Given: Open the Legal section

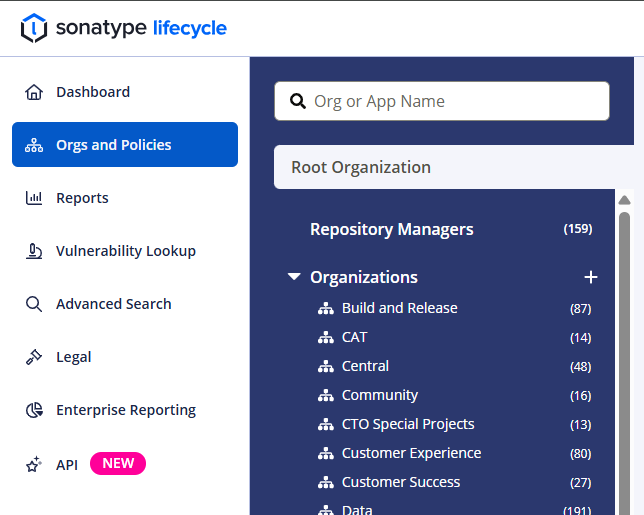Looking at the screenshot, I should click(125, 357).
